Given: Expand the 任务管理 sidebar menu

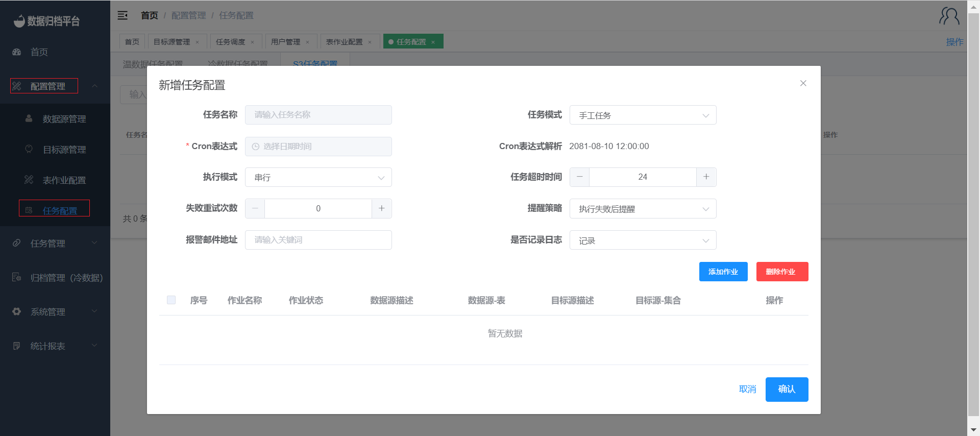Looking at the screenshot, I should (94, 243).
